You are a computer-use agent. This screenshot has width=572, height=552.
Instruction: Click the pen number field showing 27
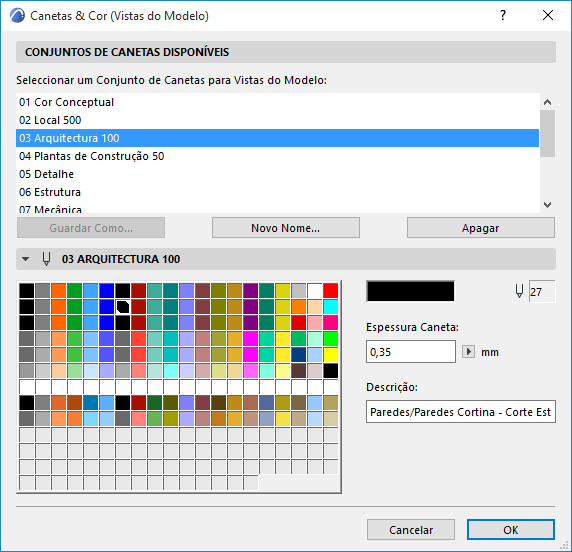point(542,292)
